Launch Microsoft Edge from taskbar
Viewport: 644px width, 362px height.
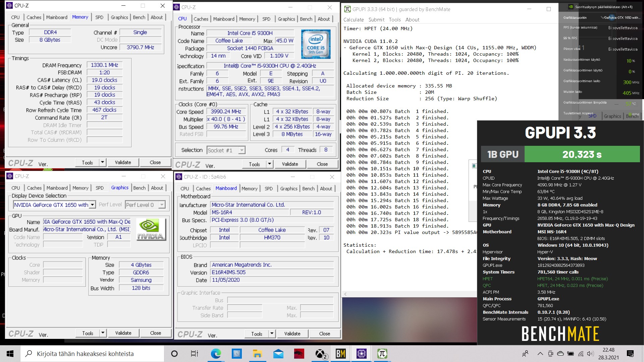point(216,354)
